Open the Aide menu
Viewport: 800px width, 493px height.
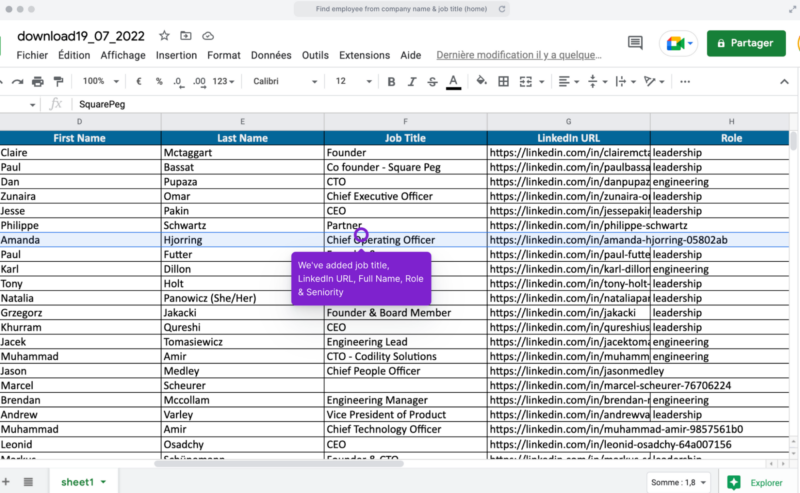pos(411,55)
